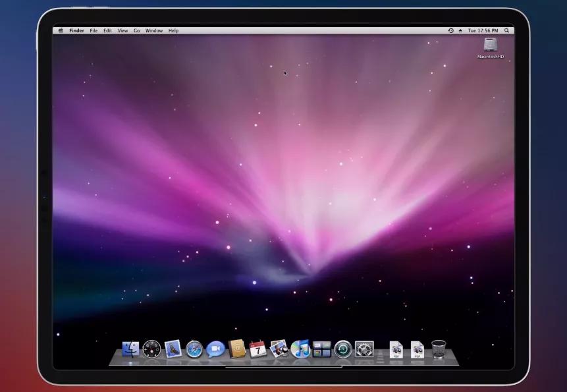567x392 pixels.
Task: Click the Time Machine menu bar icon
Action: 451,30
